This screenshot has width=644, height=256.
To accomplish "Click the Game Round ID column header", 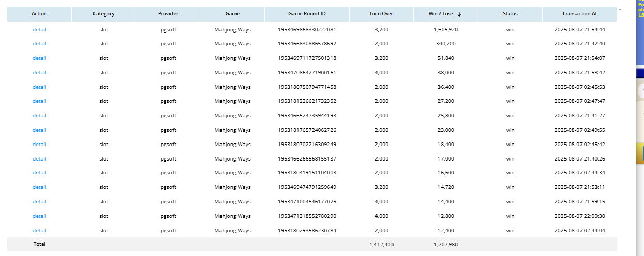I will 307,14.
